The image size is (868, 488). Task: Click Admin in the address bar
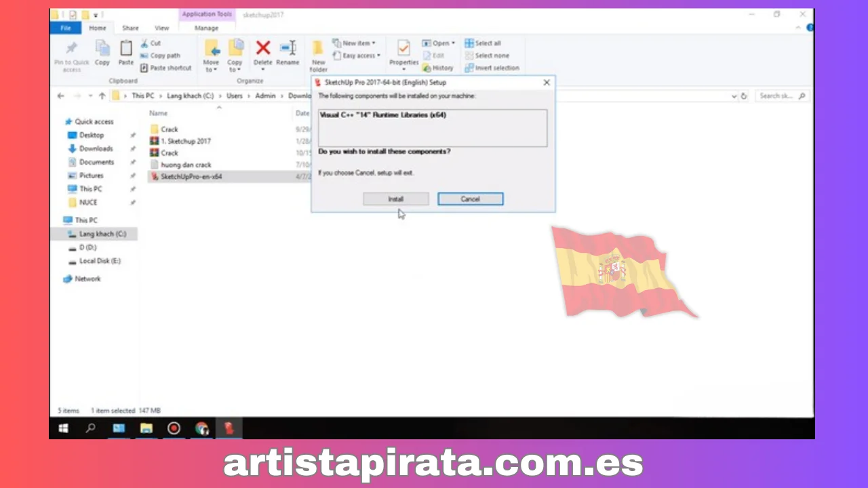(265, 96)
